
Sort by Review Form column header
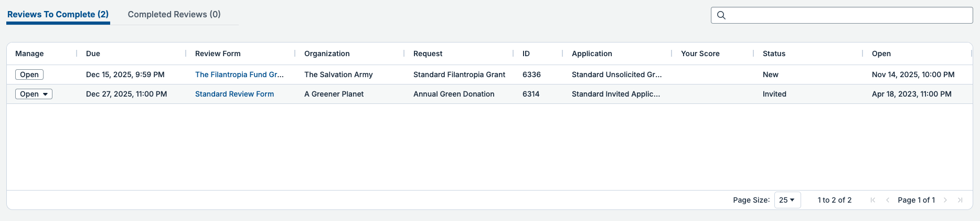point(218,54)
